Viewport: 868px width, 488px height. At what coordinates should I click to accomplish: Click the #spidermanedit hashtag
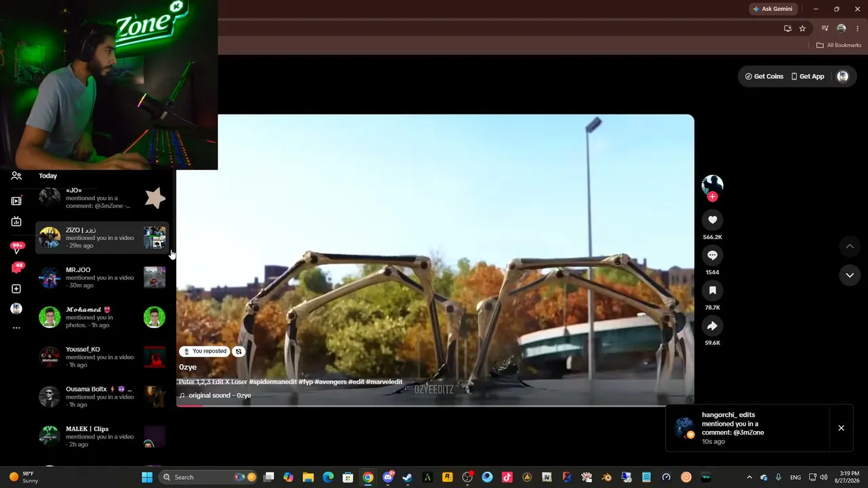[273, 382]
